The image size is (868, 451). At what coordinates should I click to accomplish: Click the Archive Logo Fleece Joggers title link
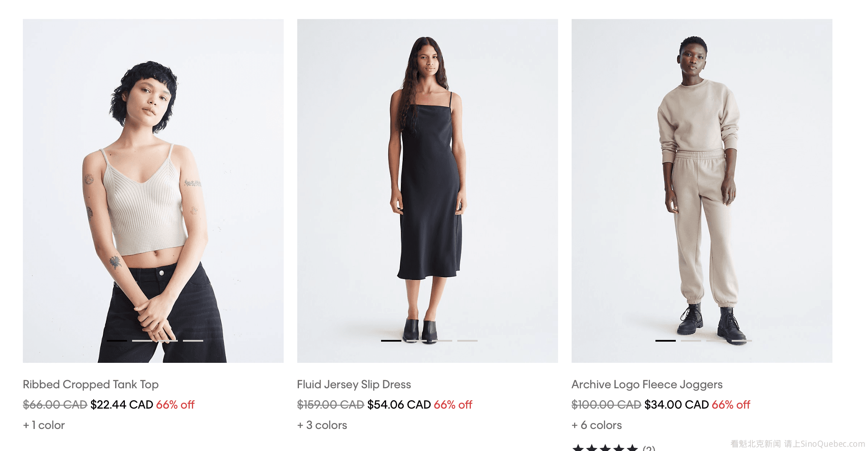point(647,384)
